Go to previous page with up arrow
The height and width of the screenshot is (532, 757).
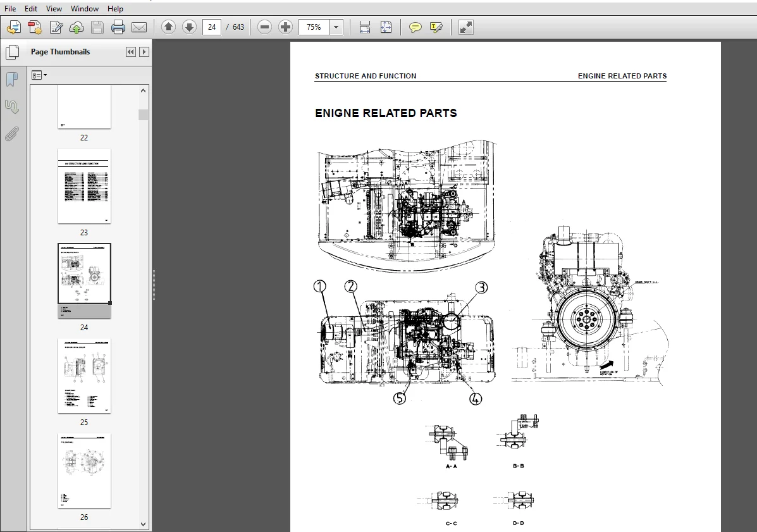click(x=168, y=27)
